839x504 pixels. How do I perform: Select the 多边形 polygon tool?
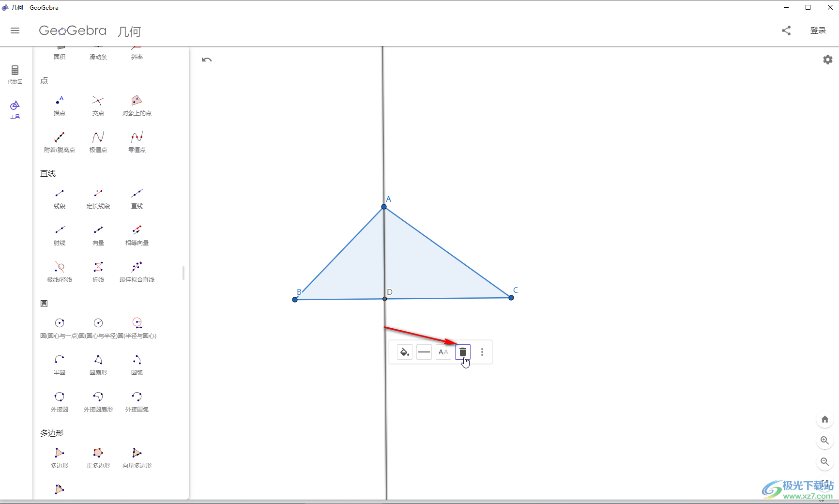click(60, 458)
